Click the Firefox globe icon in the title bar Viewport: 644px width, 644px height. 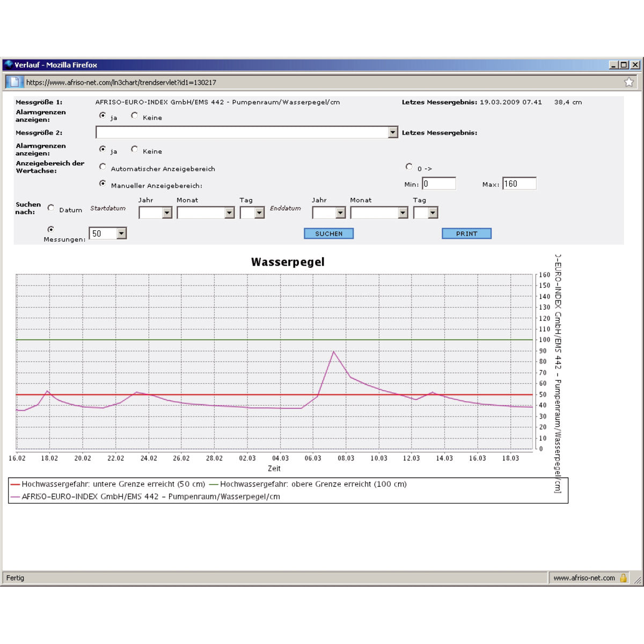8,64
